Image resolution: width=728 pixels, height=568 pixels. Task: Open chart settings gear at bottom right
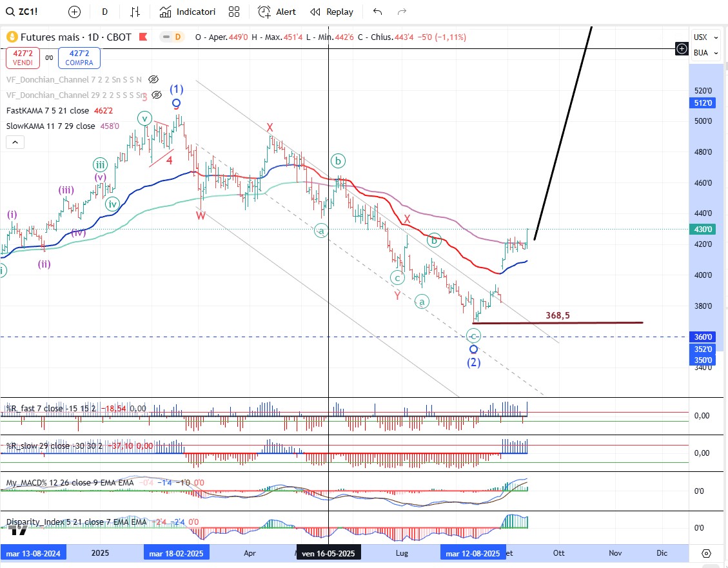point(706,553)
